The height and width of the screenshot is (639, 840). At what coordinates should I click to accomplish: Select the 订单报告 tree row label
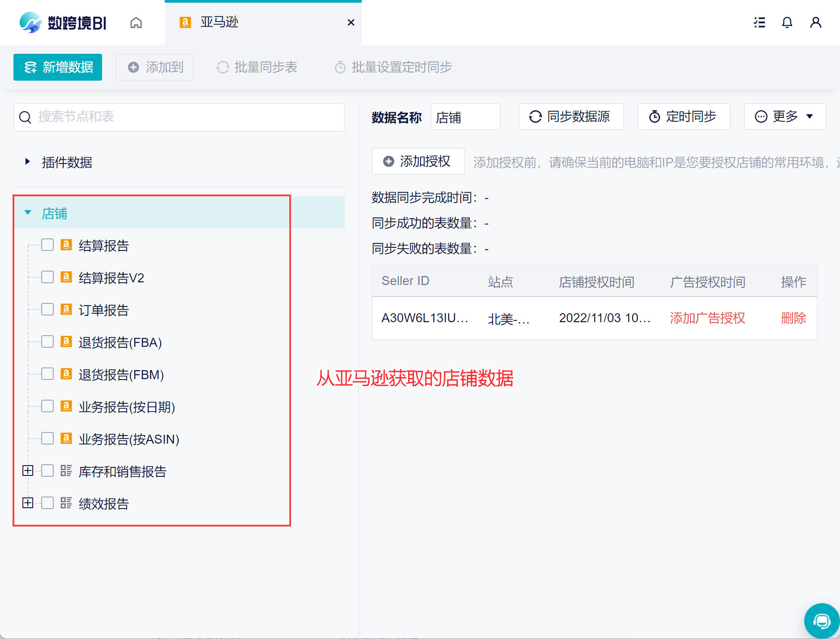point(104,310)
